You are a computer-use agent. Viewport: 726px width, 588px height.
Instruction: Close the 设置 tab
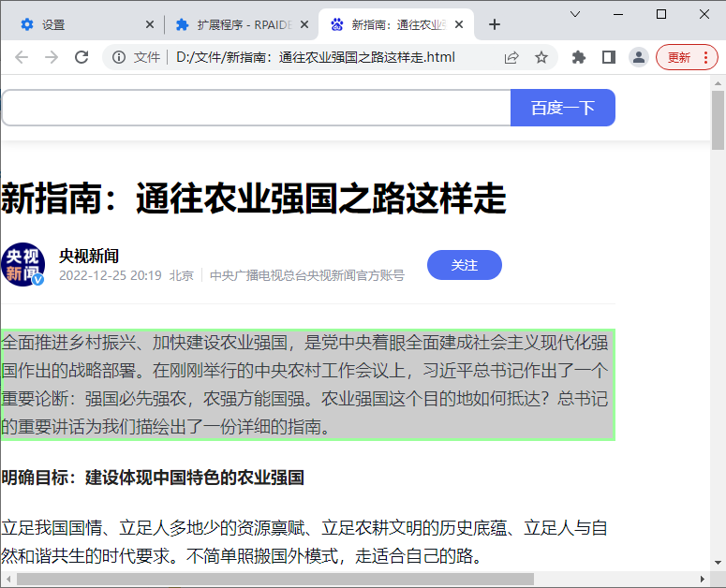[x=150, y=24]
